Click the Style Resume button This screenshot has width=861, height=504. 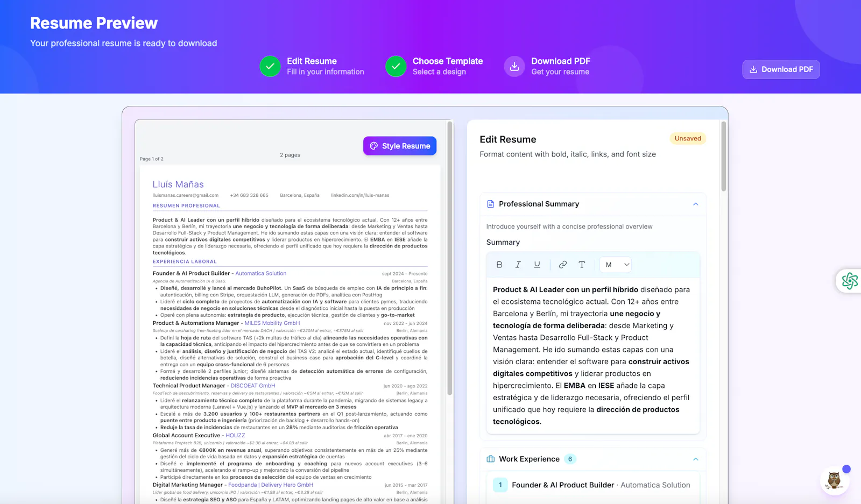click(x=400, y=146)
